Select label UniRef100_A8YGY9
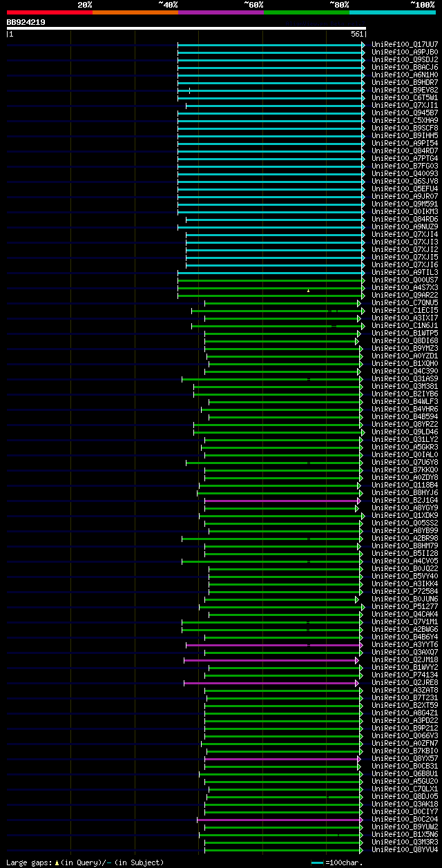The image size is (442, 868). point(405,508)
